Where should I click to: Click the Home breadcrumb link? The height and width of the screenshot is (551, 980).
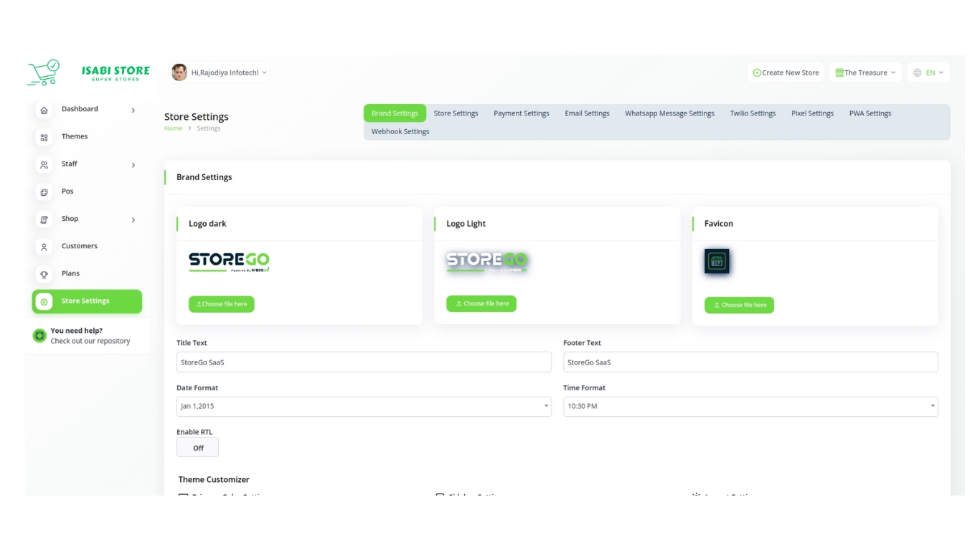173,128
